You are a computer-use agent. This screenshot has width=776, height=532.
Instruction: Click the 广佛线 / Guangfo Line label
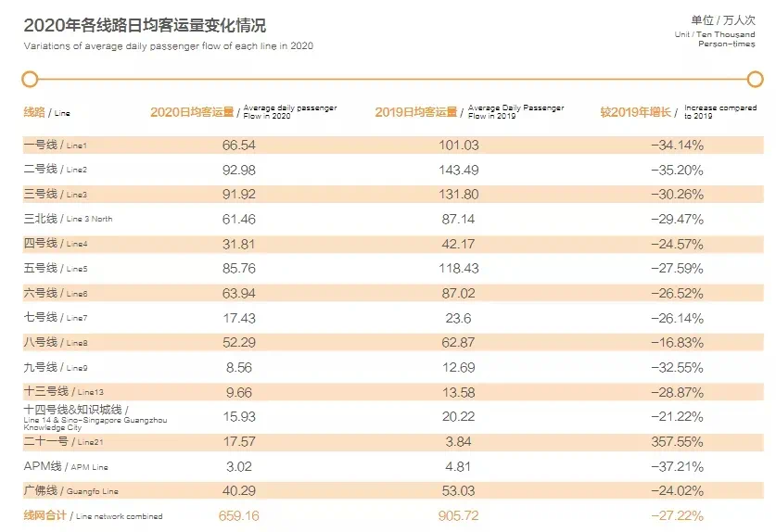point(70,490)
